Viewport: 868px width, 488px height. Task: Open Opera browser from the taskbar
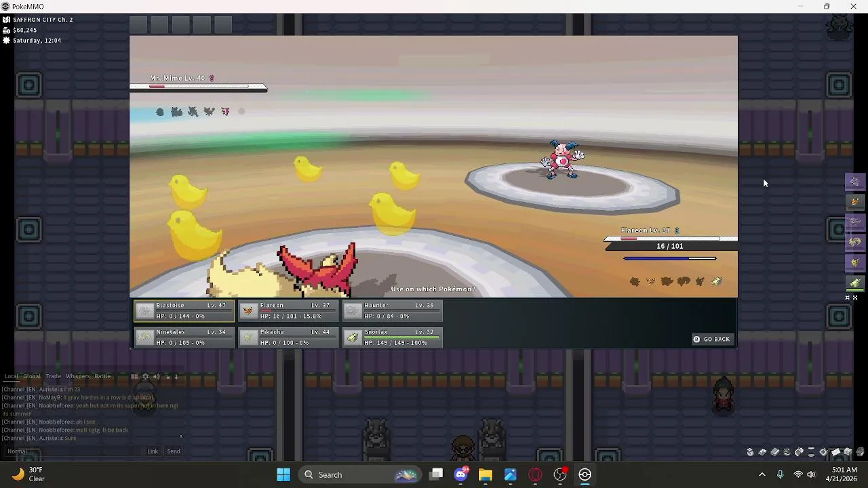(535, 474)
